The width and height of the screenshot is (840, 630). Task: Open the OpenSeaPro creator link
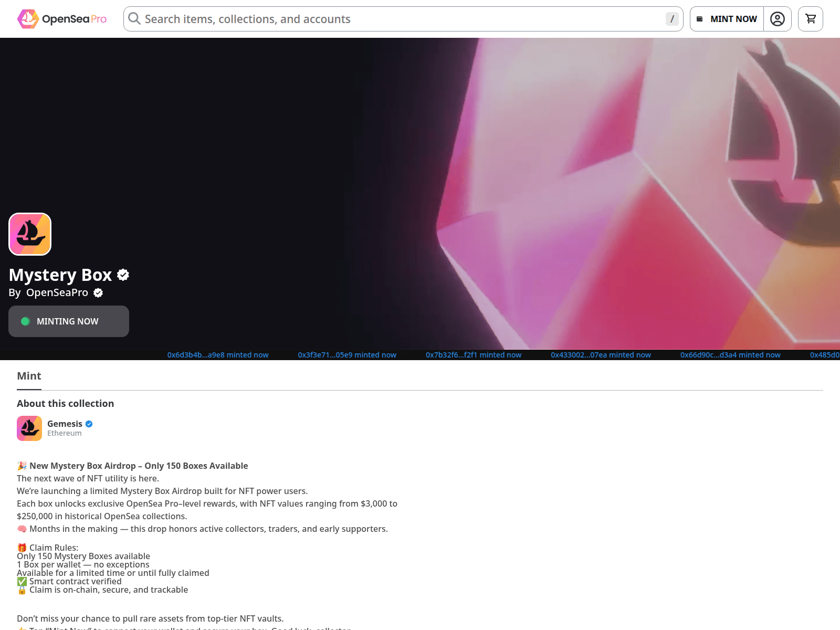(57, 292)
